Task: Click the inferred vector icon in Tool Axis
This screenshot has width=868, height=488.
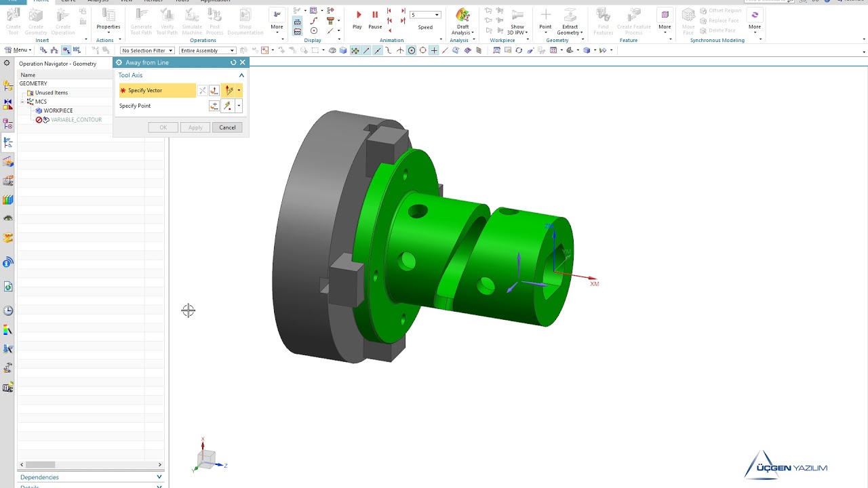Action: tap(229, 90)
